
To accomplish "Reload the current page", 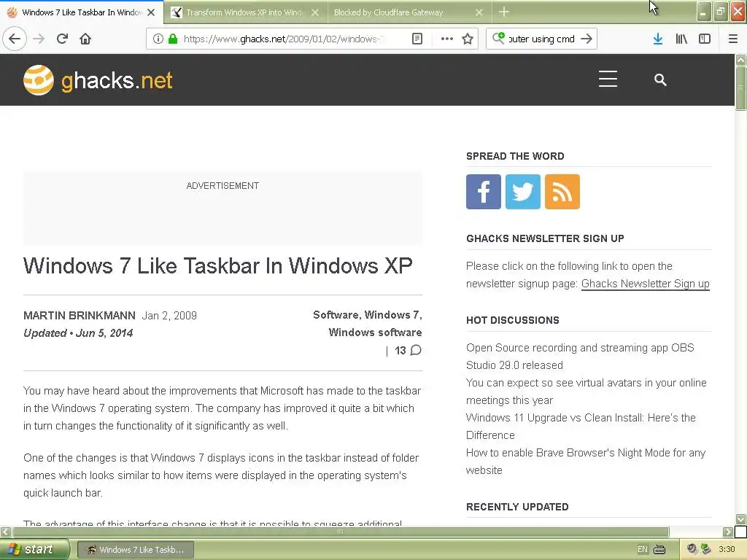I will (x=62, y=39).
